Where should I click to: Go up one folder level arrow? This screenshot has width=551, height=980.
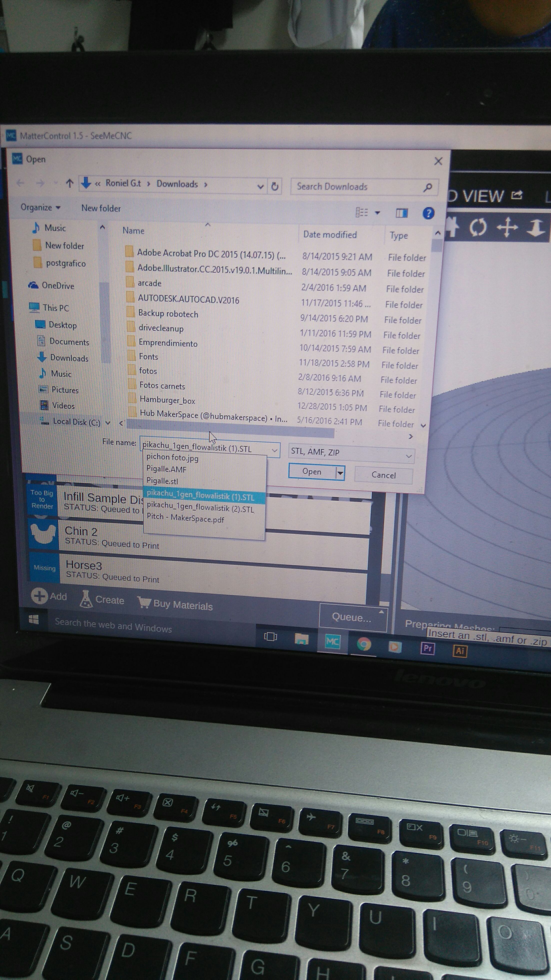tap(69, 184)
